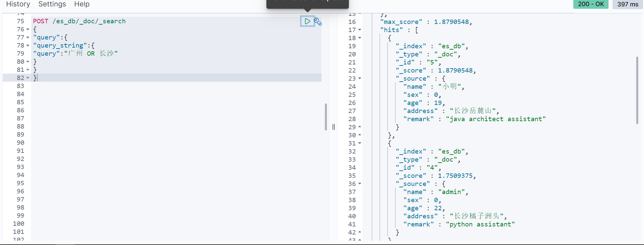This screenshot has height=245, width=644.
Task: Click the "query":{ line at line 77
Action: [50, 37]
